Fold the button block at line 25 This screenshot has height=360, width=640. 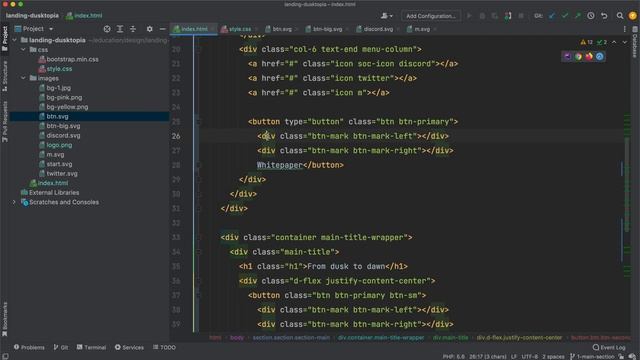[x=199, y=122]
